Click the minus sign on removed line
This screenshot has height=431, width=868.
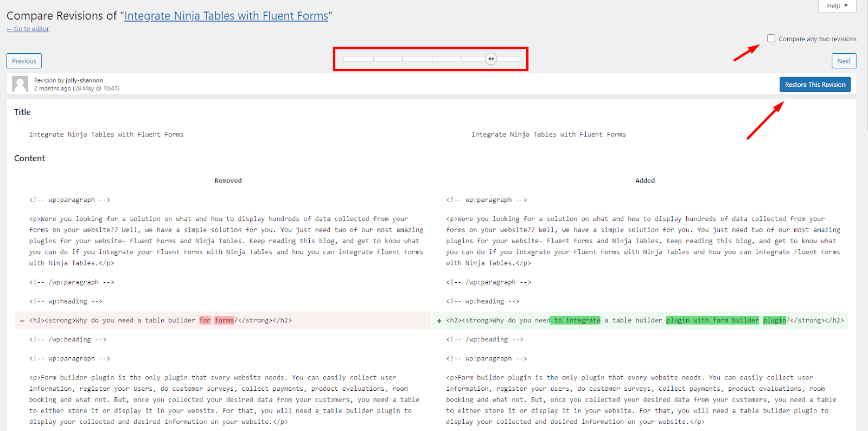(22, 321)
